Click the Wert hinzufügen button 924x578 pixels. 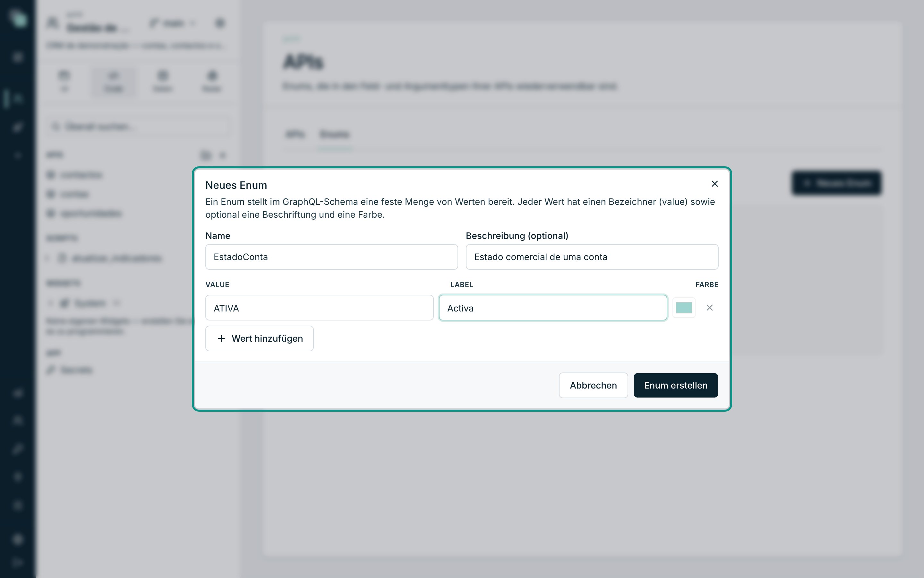(x=259, y=338)
